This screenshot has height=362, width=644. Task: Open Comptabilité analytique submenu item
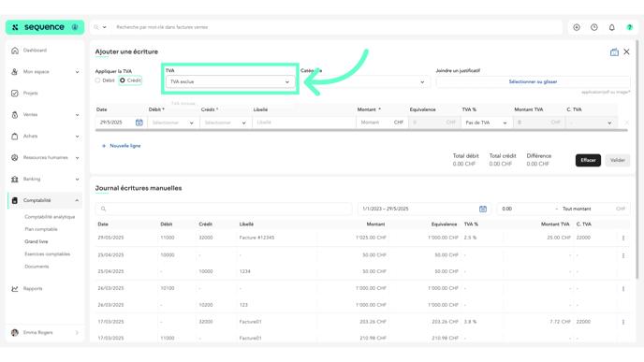[x=50, y=217]
